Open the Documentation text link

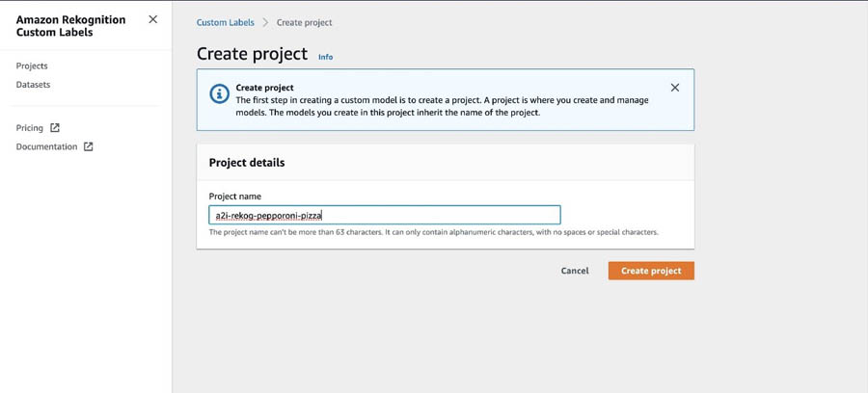pos(46,146)
